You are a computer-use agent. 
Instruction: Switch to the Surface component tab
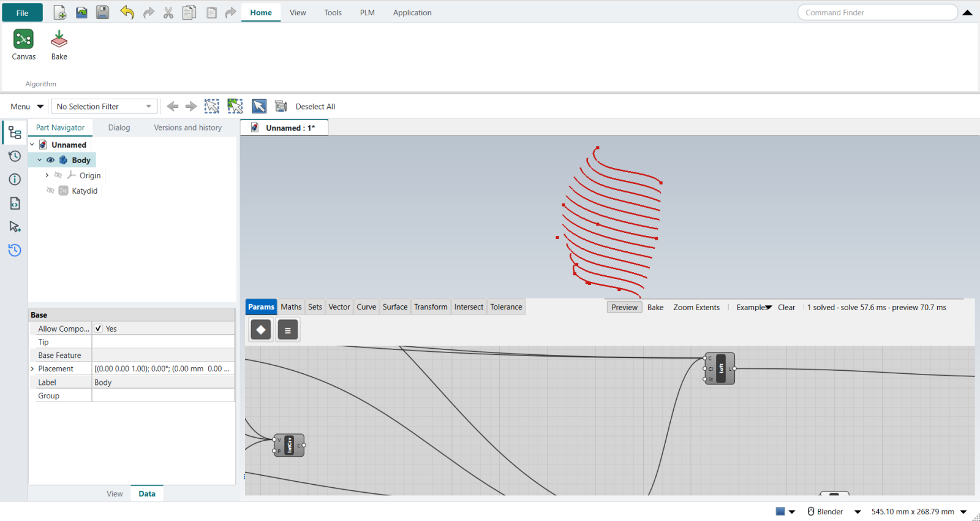395,307
